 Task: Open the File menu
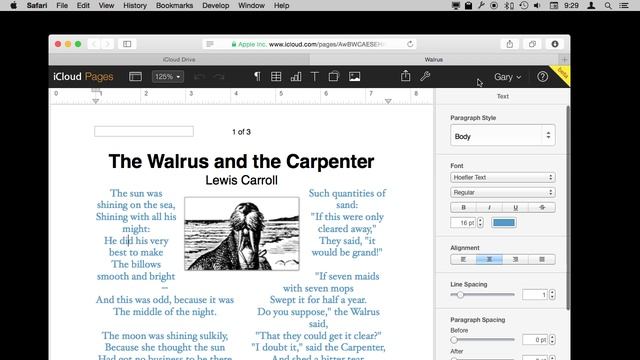pos(62,6)
